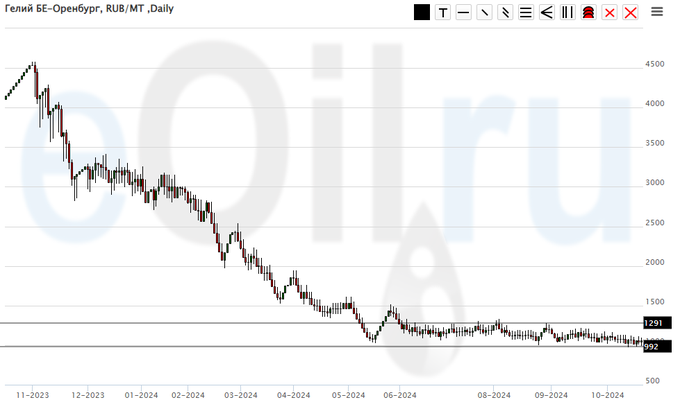
Task: Select the text annotation tool
Action: 443,12
